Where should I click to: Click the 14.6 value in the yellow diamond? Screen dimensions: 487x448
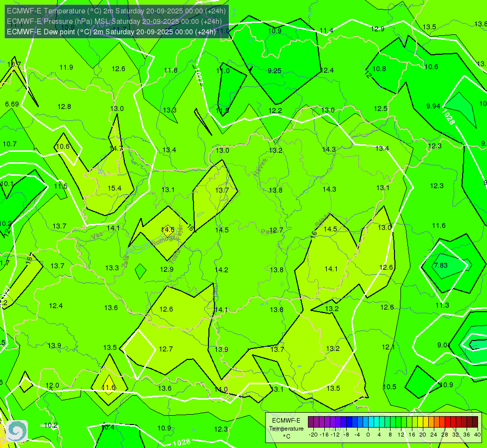pos(168,230)
